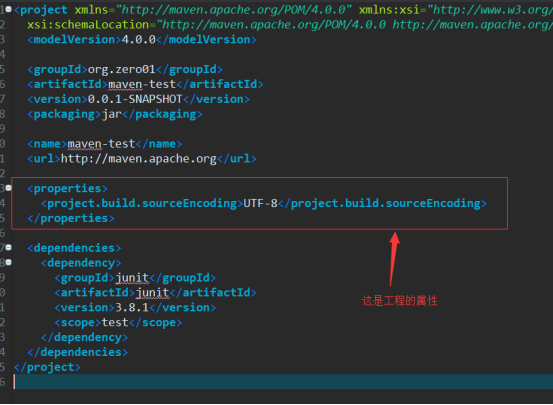Click the opening project.build.sourceEncoding tag
Viewport: 553px width, 405px height.
tap(142, 203)
